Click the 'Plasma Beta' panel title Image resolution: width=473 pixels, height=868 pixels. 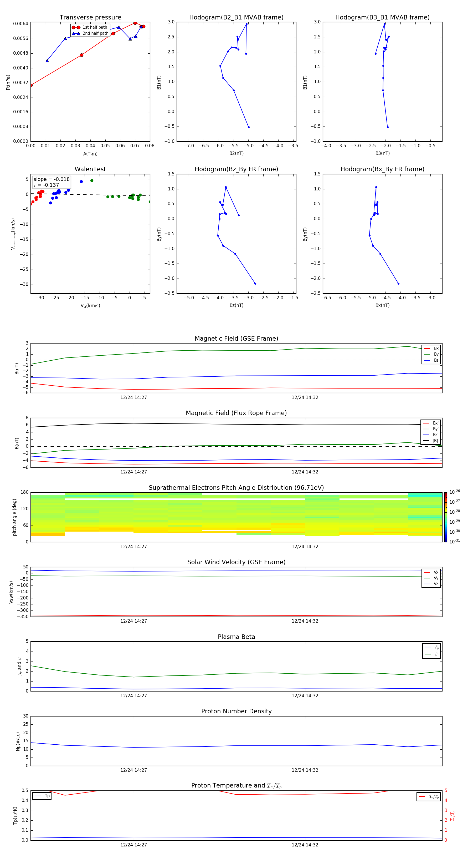236,637
